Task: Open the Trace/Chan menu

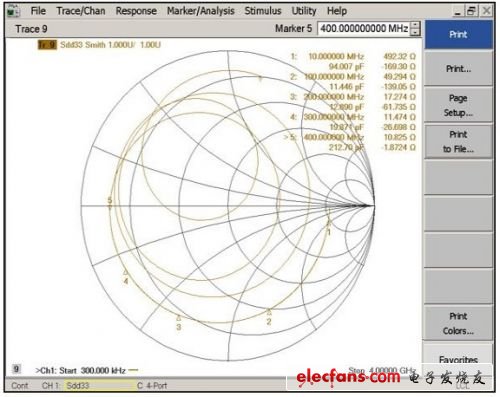Action: coord(81,11)
